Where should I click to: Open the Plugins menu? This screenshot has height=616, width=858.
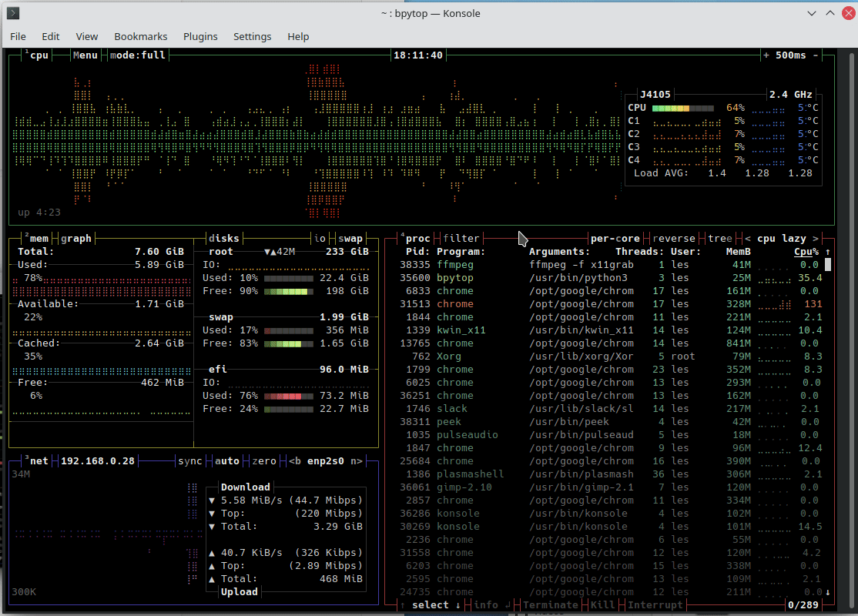(x=200, y=37)
